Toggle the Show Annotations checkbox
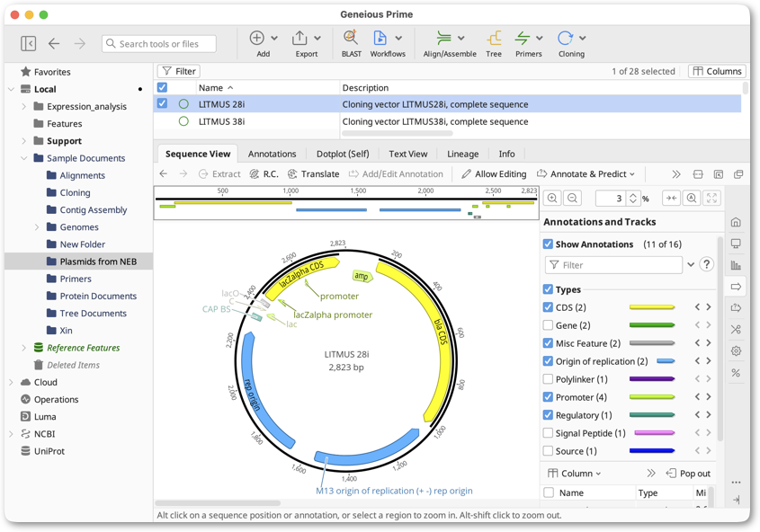Viewport: 760px width, 532px height. pos(548,244)
